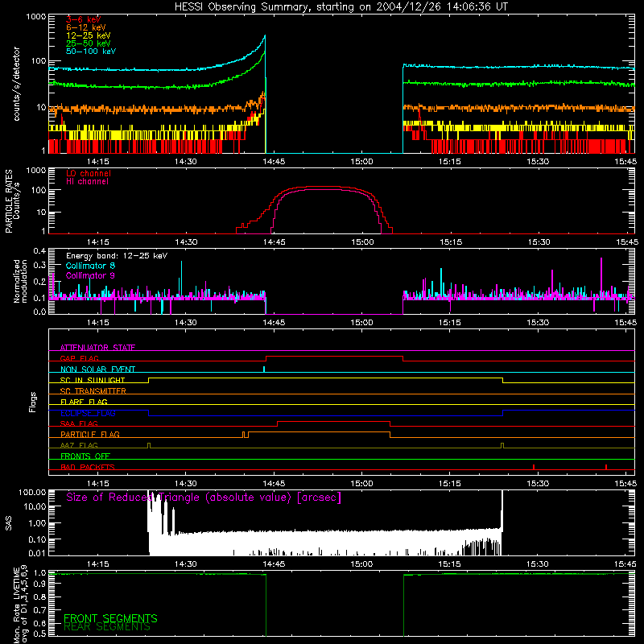The height and width of the screenshot is (644, 644).
Task: Click the 15:00 tick label under the particle rates panel
Action: coord(362,242)
